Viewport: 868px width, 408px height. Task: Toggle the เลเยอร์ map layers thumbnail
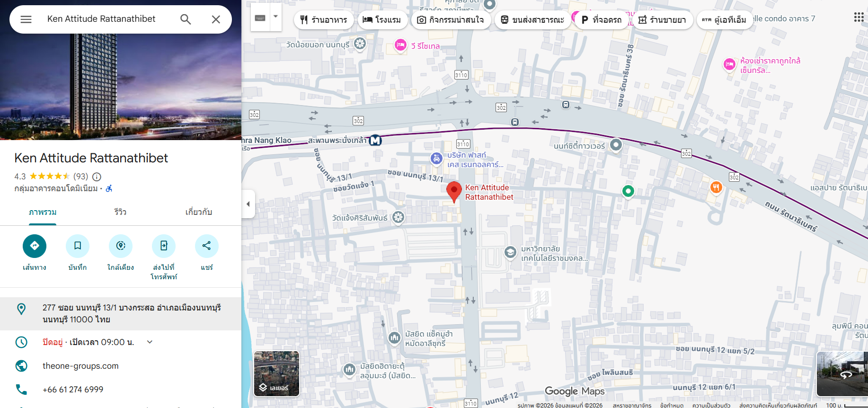tap(277, 374)
